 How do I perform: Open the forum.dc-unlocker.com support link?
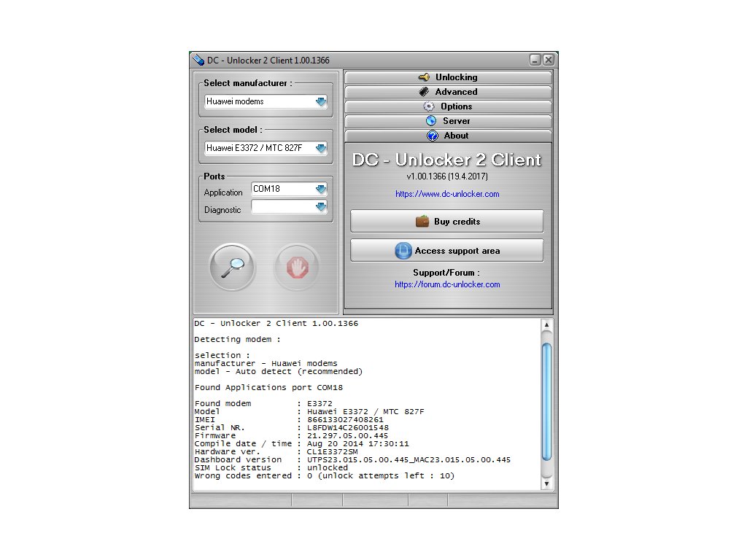447,284
